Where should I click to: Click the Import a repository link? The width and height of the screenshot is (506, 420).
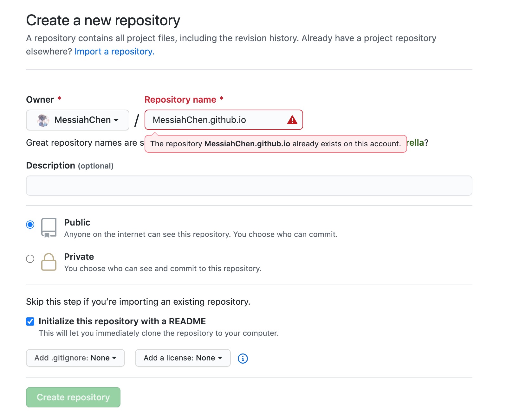click(x=114, y=51)
